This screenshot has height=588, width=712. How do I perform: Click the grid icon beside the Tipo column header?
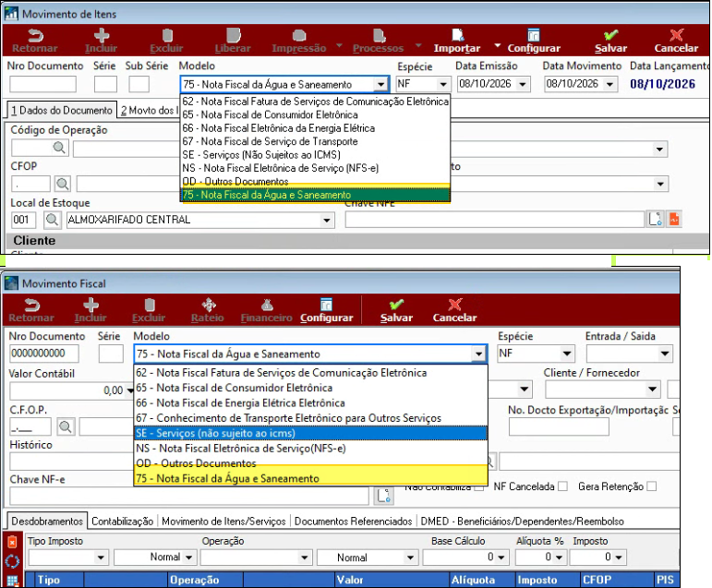pos(13,581)
